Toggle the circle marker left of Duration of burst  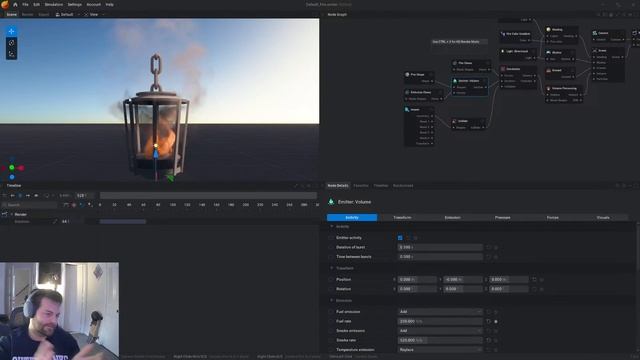coord(331,247)
